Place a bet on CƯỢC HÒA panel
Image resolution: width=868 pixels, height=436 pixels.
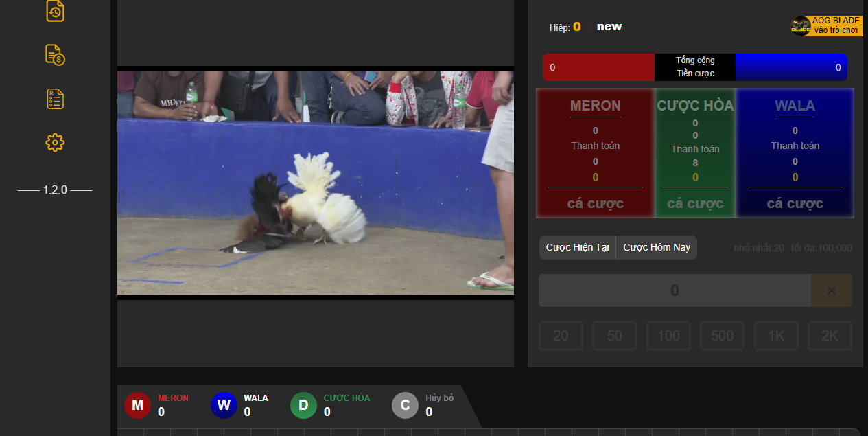click(x=695, y=203)
